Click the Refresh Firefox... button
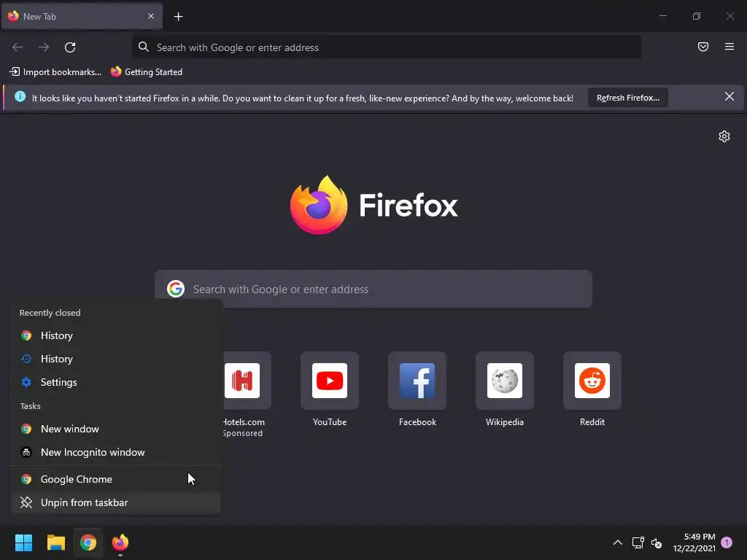This screenshot has height=560, width=747. point(628,98)
